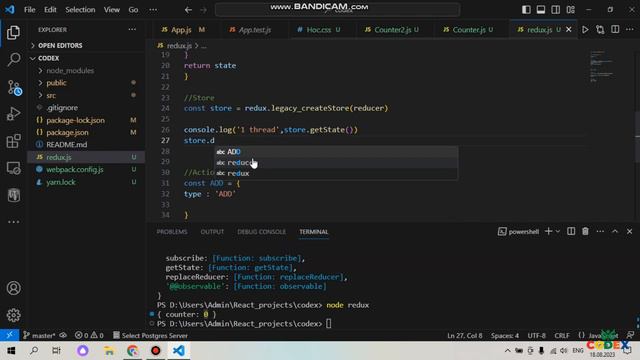Show additional activity bar views

pos(13,222)
